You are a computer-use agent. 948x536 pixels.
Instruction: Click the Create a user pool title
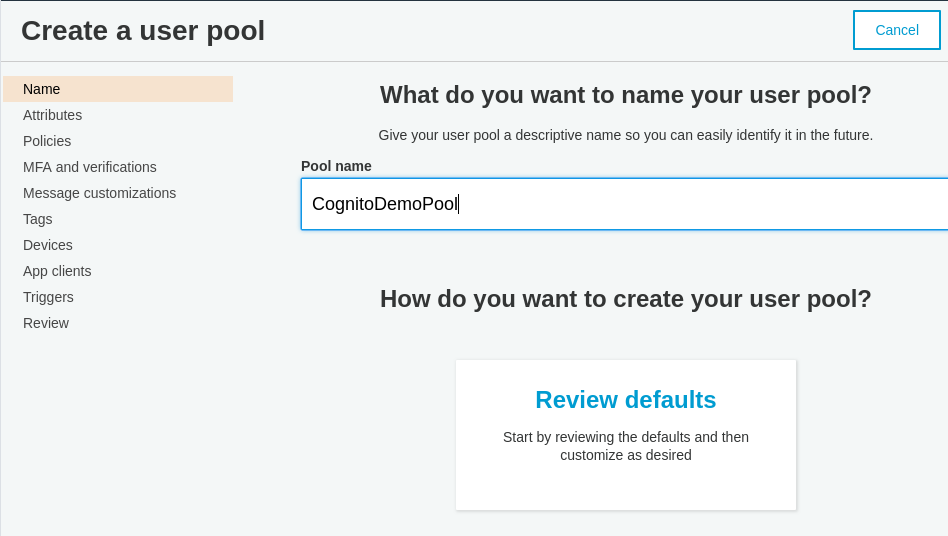(143, 31)
